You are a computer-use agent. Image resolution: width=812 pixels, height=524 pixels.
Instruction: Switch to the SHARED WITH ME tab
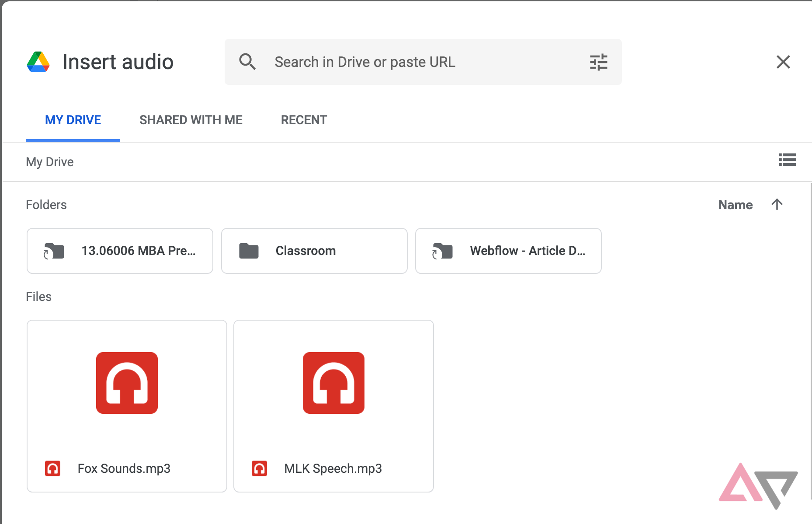click(191, 119)
